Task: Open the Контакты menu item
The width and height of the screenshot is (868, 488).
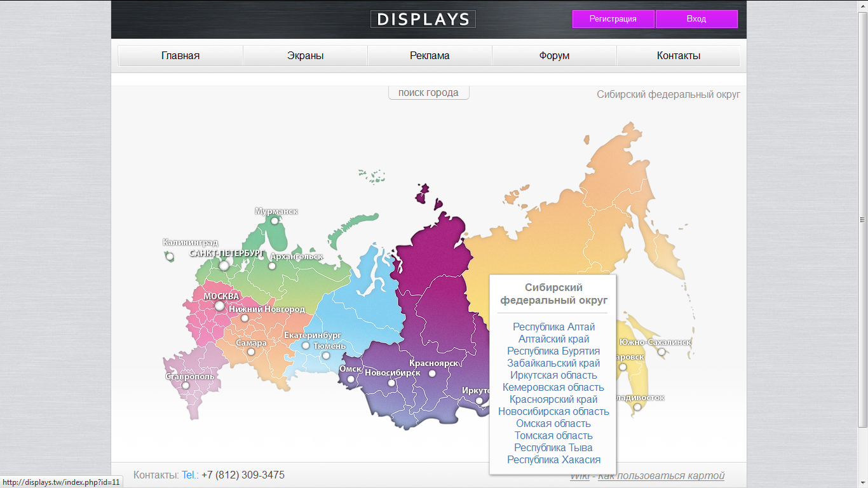Action: tap(679, 56)
